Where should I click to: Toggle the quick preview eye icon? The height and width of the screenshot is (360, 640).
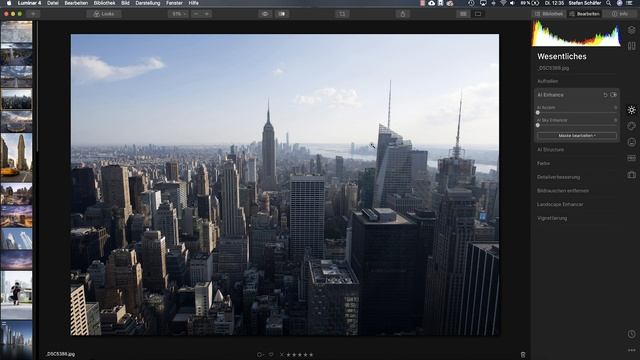(265, 14)
